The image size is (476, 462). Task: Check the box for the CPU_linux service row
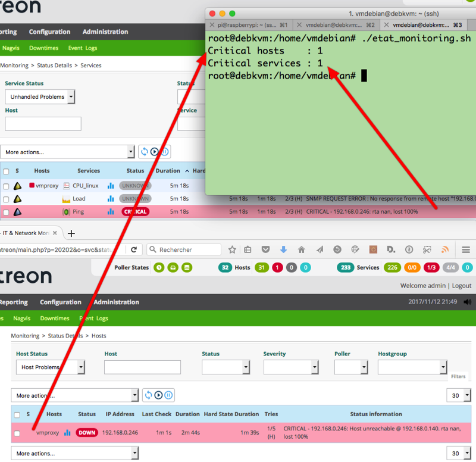click(6, 186)
